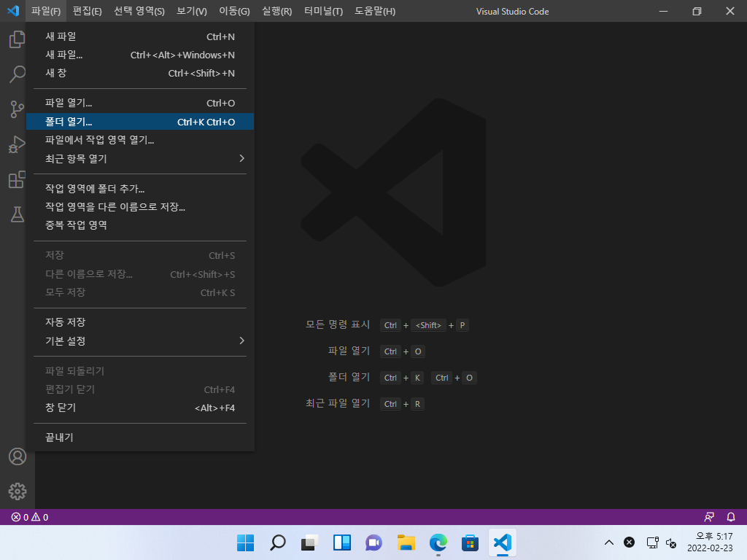
Task: Click the muted volume tray icon
Action: (671, 542)
